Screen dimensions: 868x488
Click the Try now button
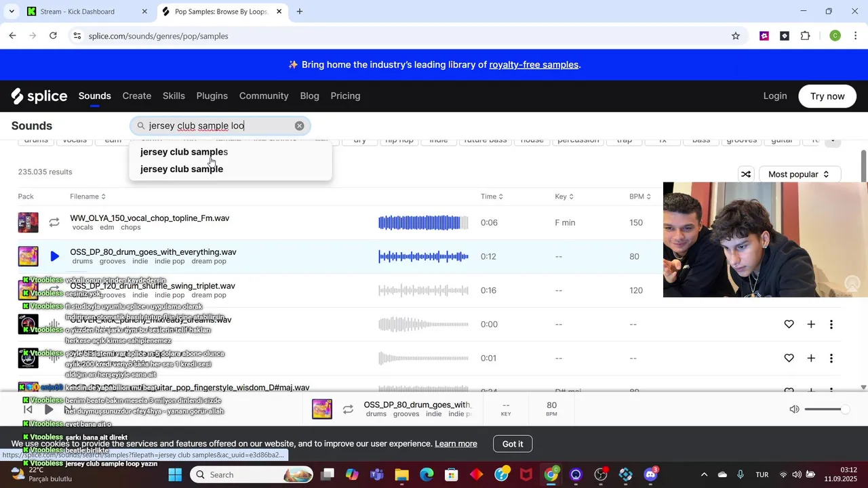coord(827,96)
